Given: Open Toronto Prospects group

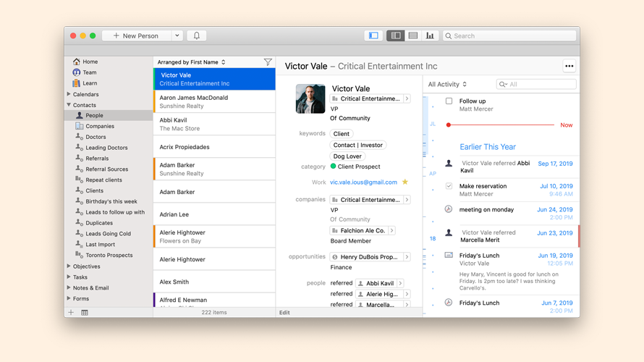Looking at the screenshot, I should tap(109, 255).
